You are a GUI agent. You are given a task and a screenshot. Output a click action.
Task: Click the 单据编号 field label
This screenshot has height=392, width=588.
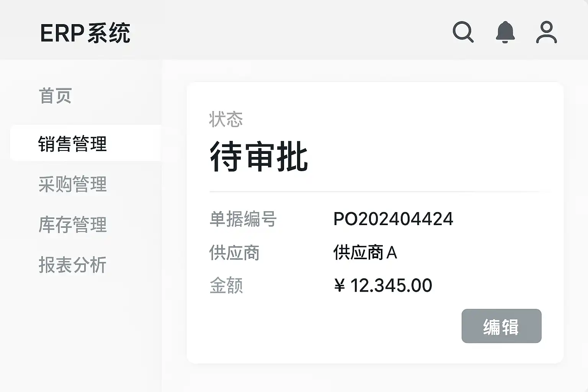[243, 219]
